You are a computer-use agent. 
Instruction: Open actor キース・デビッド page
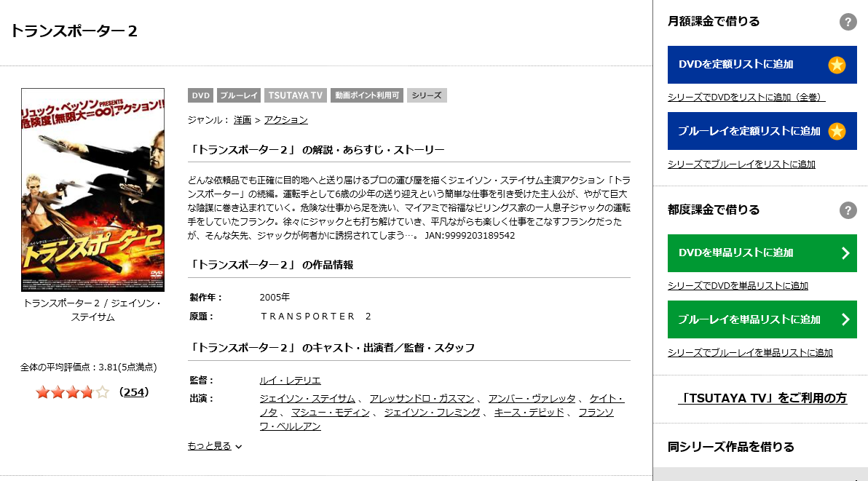[x=529, y=413]
